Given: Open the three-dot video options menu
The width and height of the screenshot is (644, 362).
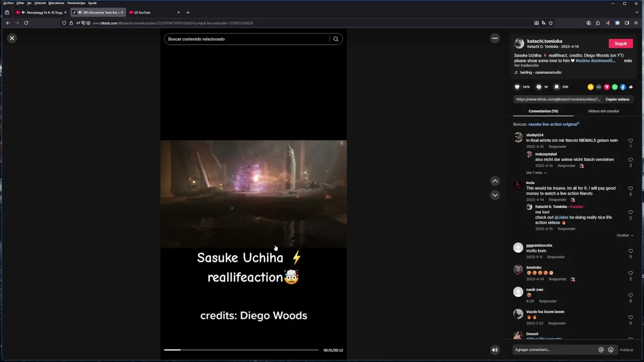Looking at the screenshot, I should tap(495, 38).
